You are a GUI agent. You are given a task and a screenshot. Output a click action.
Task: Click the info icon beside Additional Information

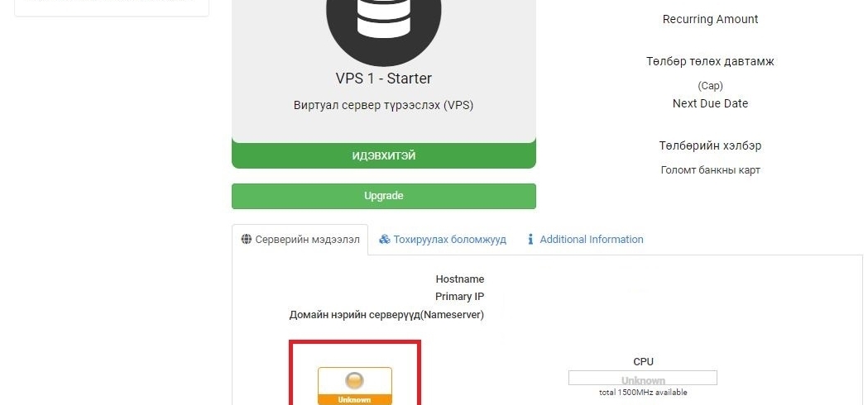coord(530,240)
